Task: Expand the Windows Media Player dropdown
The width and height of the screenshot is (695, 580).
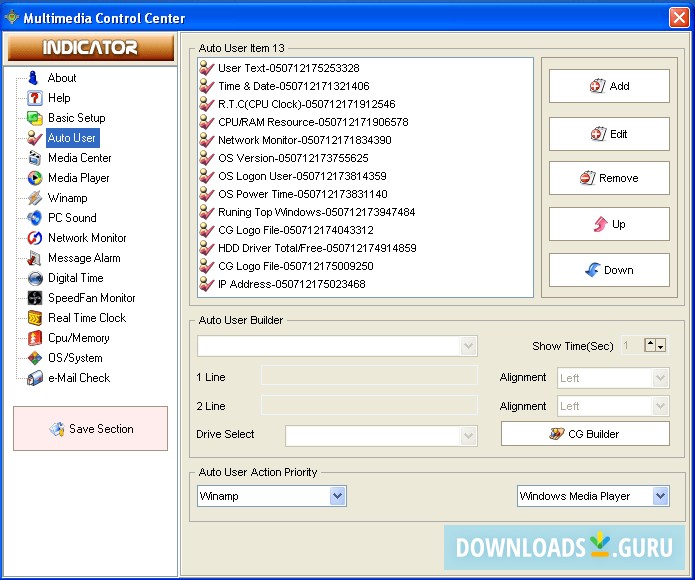Action: click(x=660, y=496)
